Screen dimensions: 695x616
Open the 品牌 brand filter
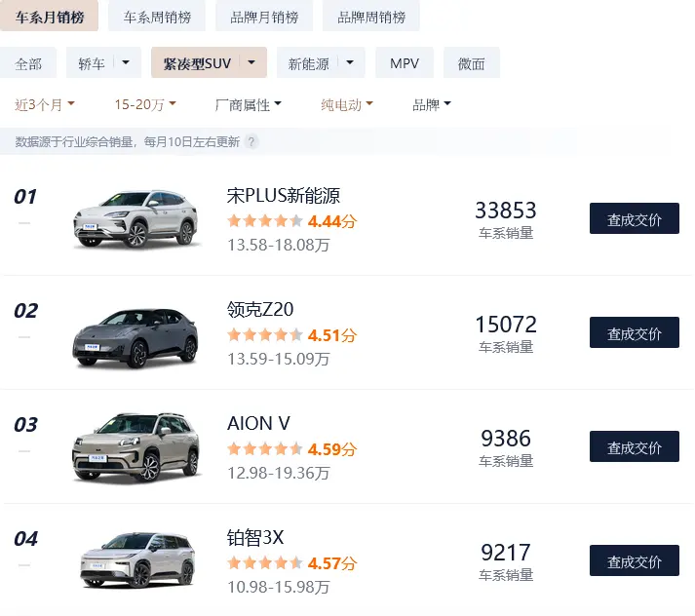point(431,104)
